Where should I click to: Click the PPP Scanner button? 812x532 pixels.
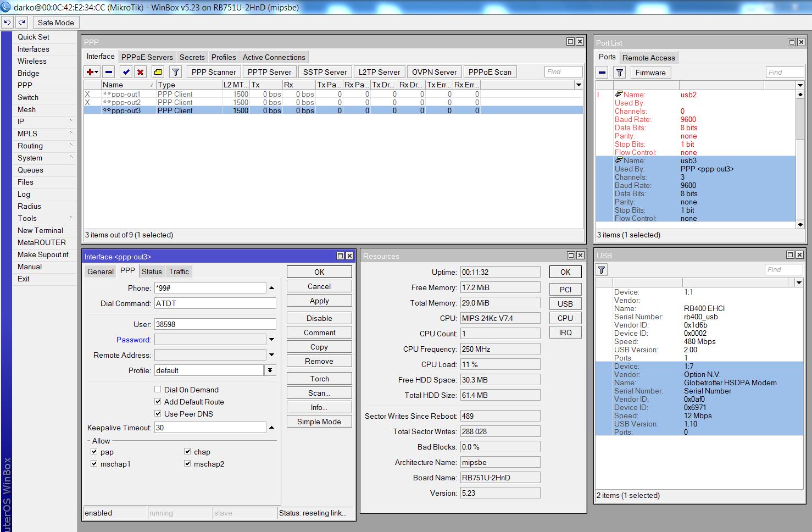[x=213, y=71]
